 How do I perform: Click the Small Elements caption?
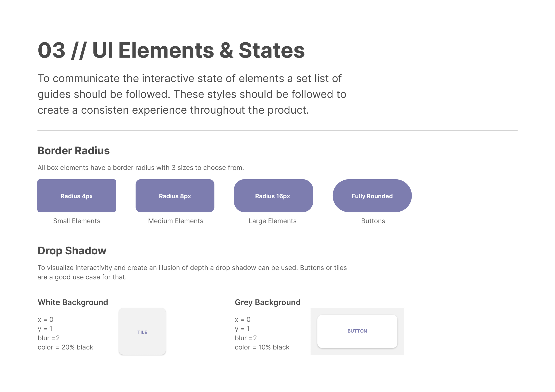coord(77,221)
